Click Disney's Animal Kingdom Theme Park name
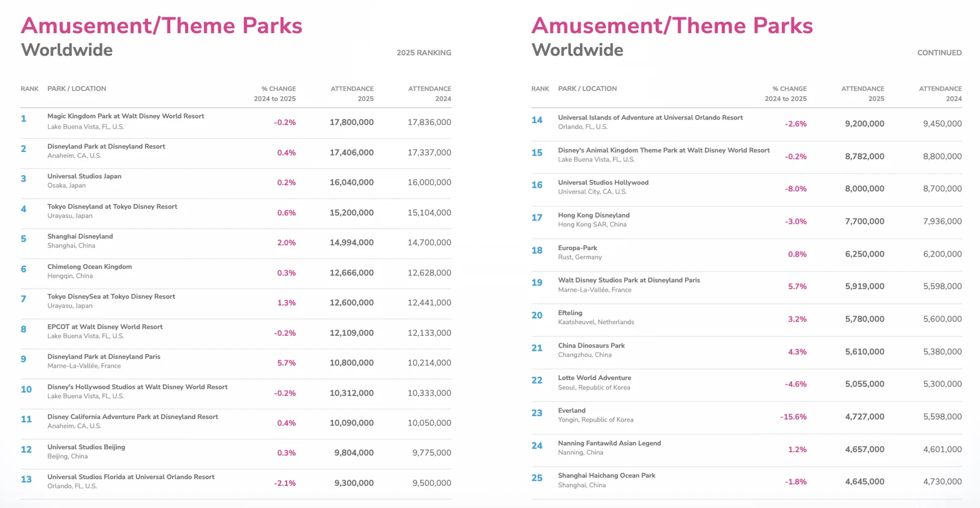The height and width of the screenshot is (508, 980). (x=663, y=150)
